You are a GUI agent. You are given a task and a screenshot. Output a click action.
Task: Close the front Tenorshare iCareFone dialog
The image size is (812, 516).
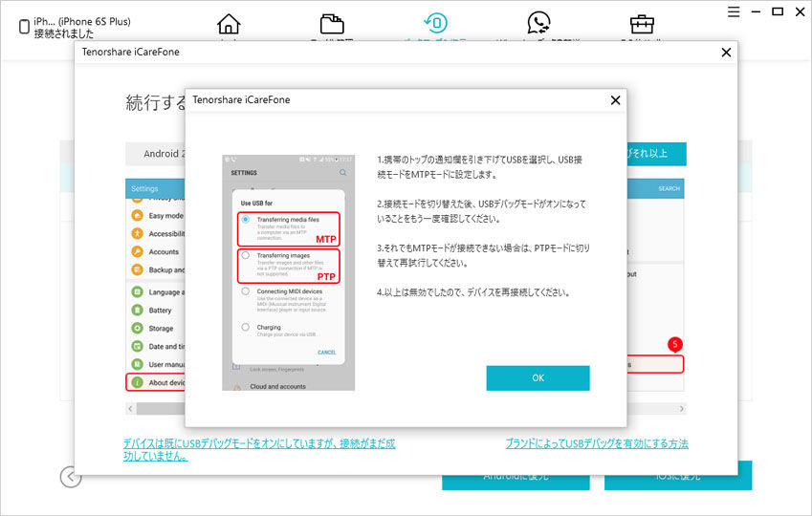(x=615, y=100)
